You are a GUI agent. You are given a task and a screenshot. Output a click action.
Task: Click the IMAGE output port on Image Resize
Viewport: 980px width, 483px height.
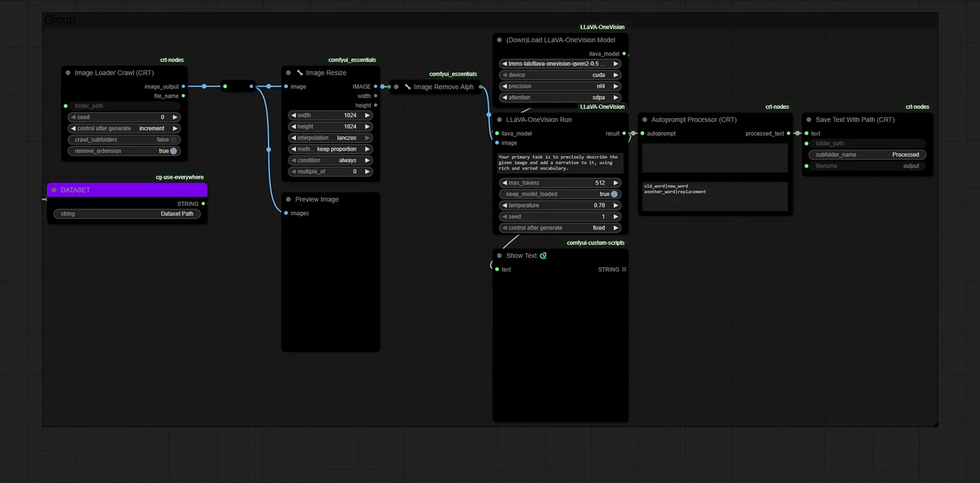pos(375,86)
